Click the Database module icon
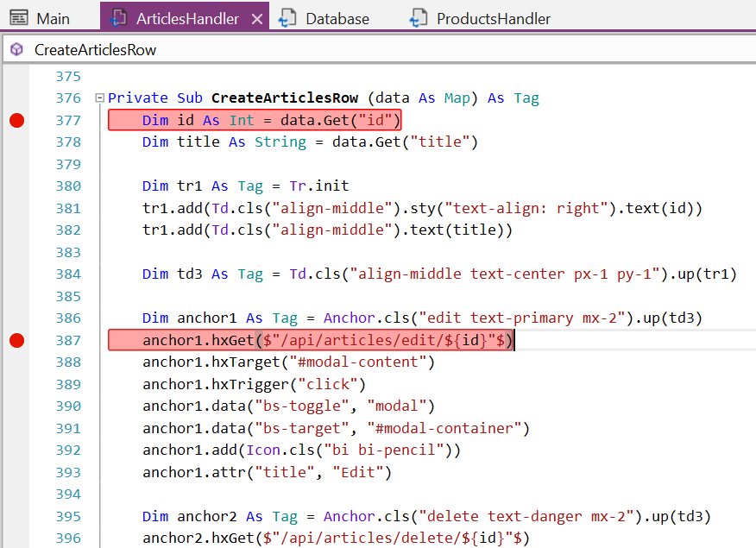The image size is (756, 548). pos(287,18)
